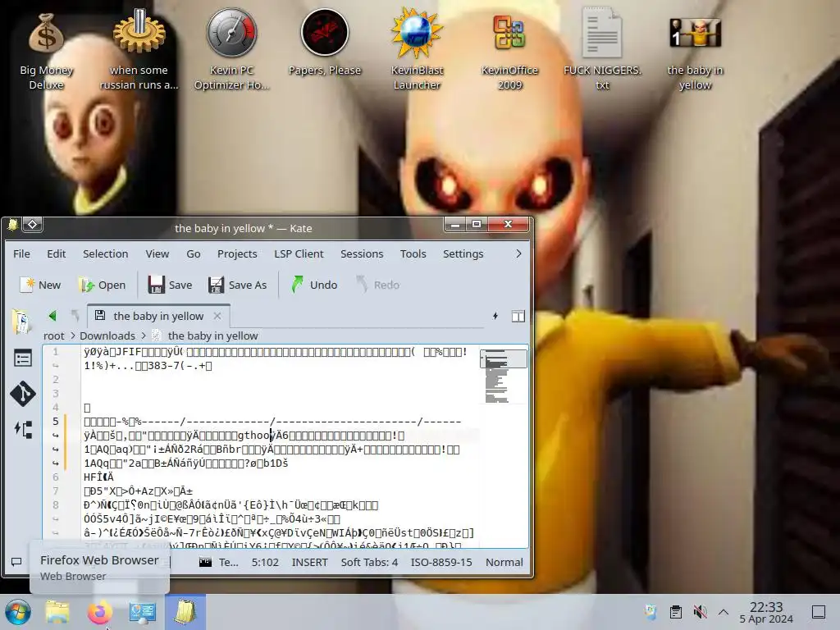Image resolution: width=840 pixels, height=630 pixels.
Task: Open the LSP Client menu
Action: pos(299,253)
